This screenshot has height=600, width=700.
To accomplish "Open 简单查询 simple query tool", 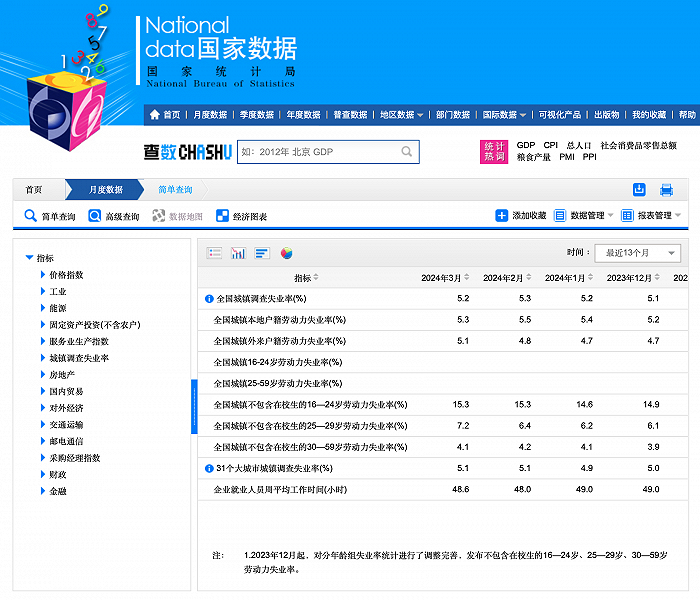I will tap(50, 216).
